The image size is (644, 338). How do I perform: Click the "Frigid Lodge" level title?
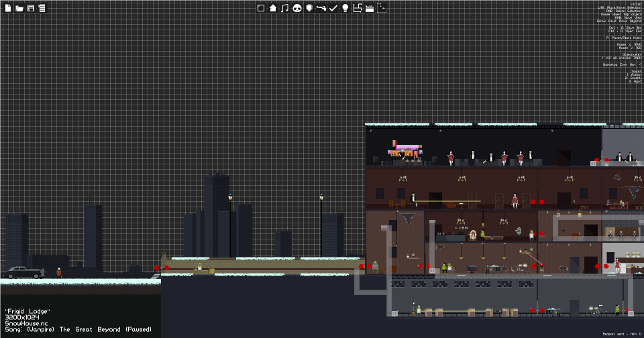[x=28, y=311]
